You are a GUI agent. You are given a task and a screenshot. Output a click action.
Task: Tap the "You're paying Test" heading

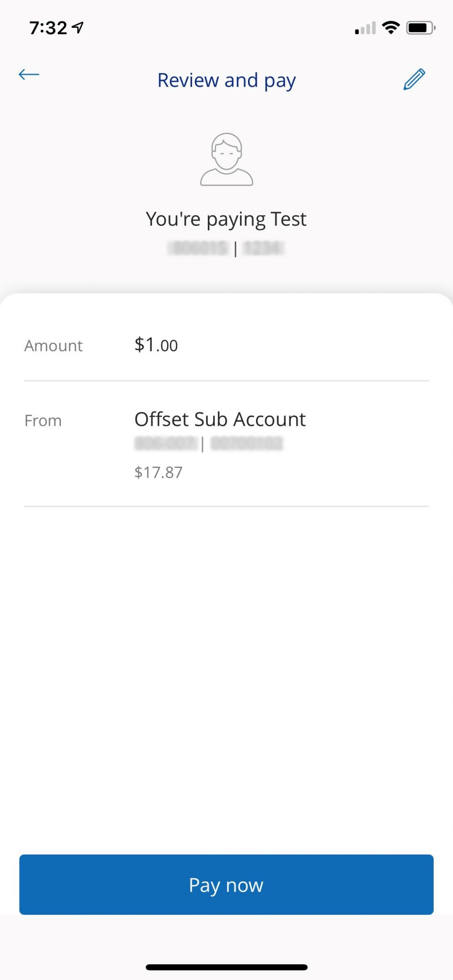click(x=226, y=219)
